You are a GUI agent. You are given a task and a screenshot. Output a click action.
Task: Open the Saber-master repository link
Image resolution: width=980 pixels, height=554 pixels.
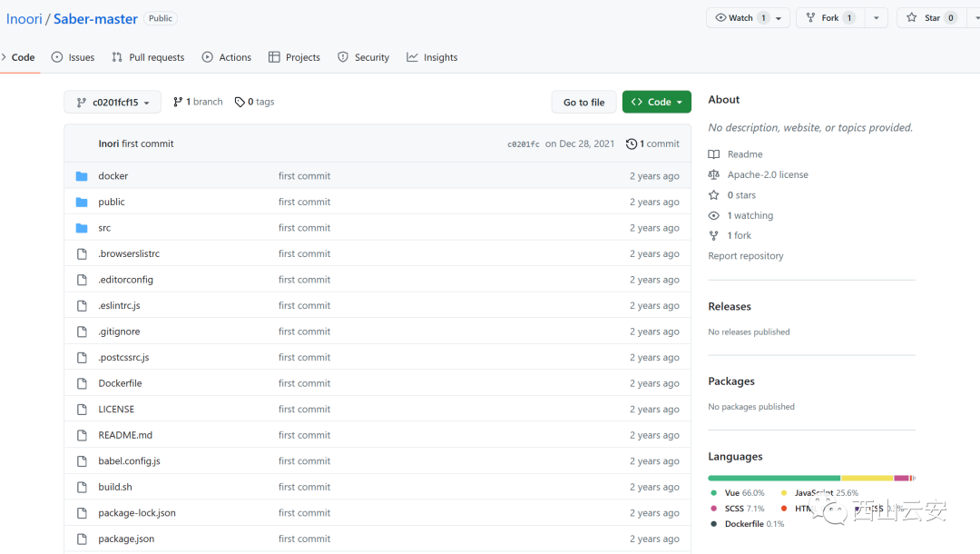(95, 19)
